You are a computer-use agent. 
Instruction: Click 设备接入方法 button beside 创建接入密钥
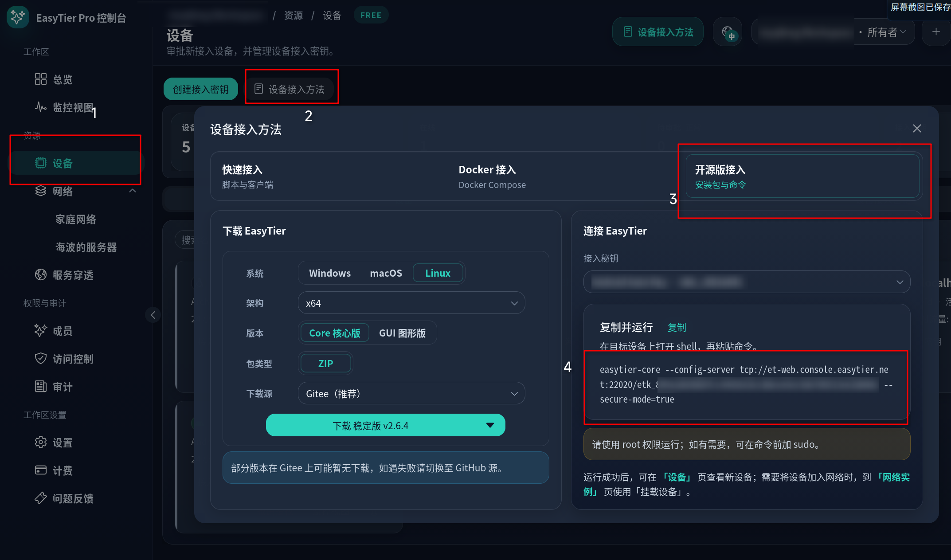point(290,89)
